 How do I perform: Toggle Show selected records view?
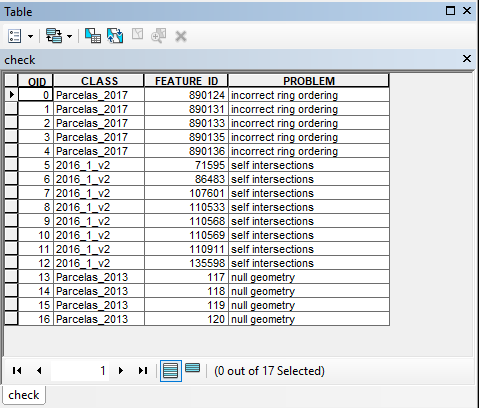(x=192, y=368)
